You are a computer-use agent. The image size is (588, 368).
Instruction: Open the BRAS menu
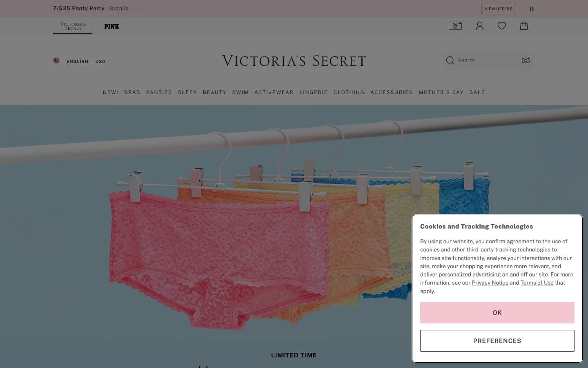(132, 92)
